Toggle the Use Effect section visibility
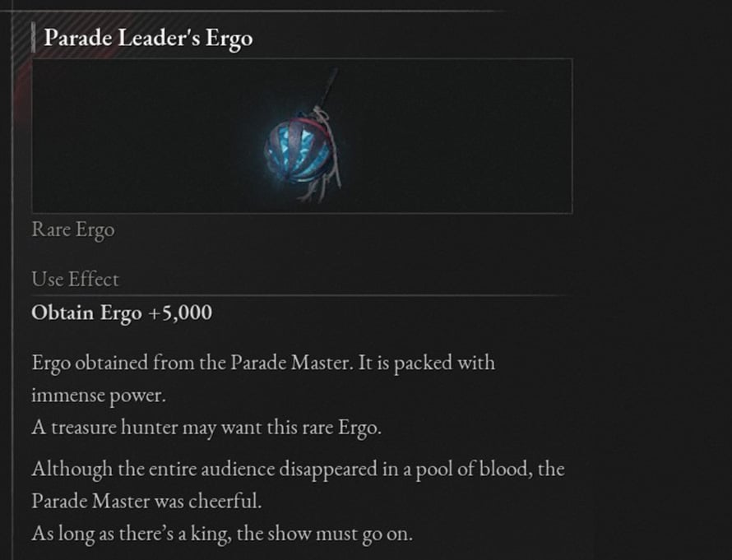This screenshot has width=732, height=560. [x=75, y=280]
